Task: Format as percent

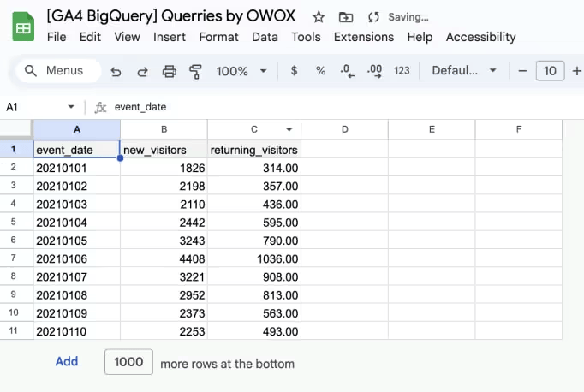Action: (x=320, y=71)
